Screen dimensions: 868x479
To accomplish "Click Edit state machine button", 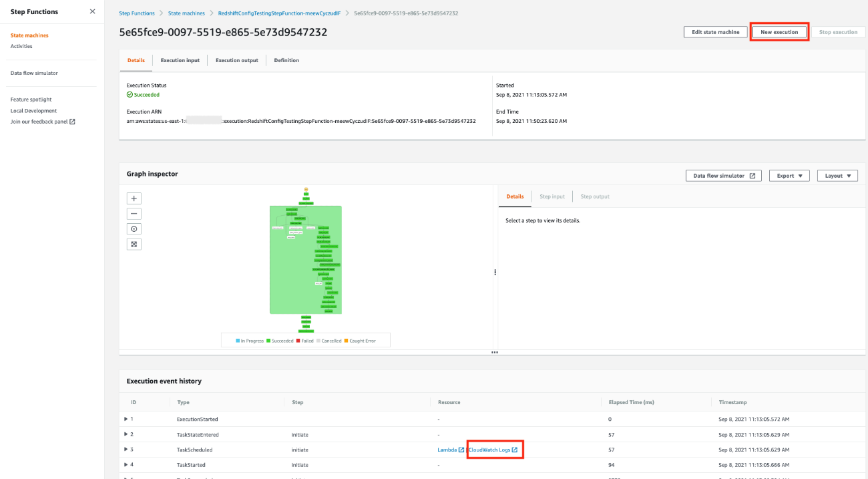I will pos(715,32).
